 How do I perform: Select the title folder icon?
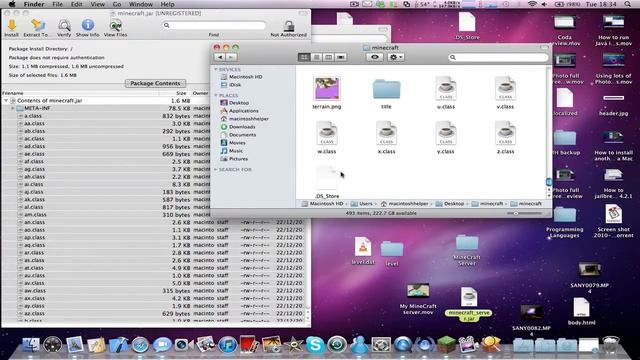pos(387,89)
